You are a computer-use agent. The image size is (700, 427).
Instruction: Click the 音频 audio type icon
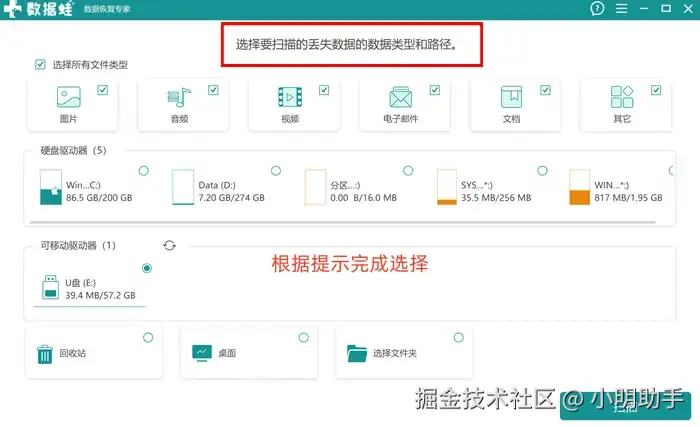[179, 97]
